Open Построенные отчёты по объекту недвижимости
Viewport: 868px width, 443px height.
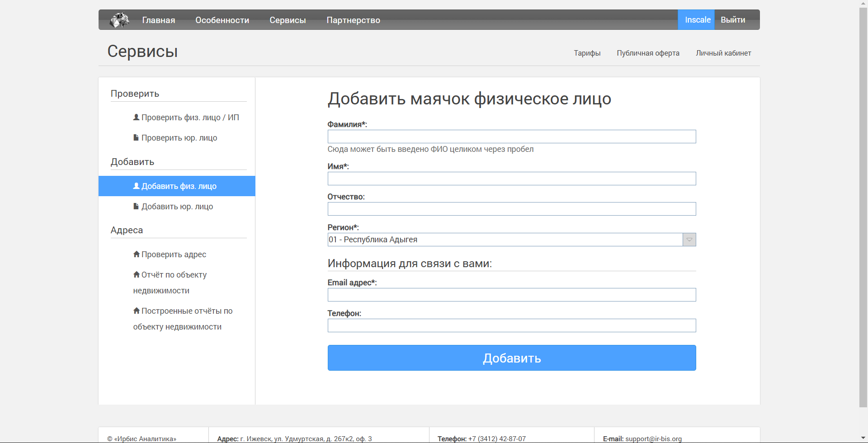click(x=183, y=319)
